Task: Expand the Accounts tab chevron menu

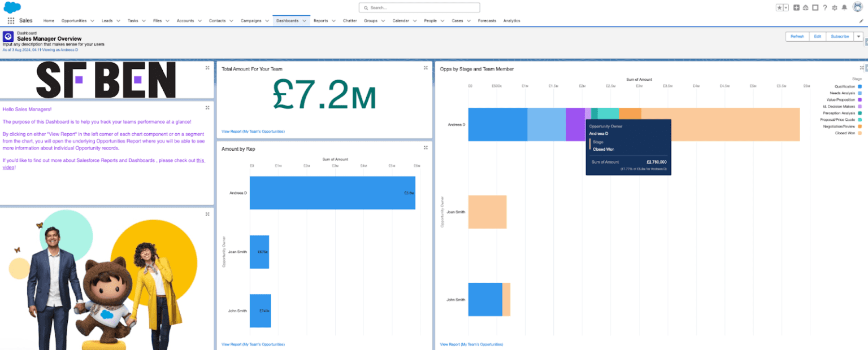Action: point(199,21)
